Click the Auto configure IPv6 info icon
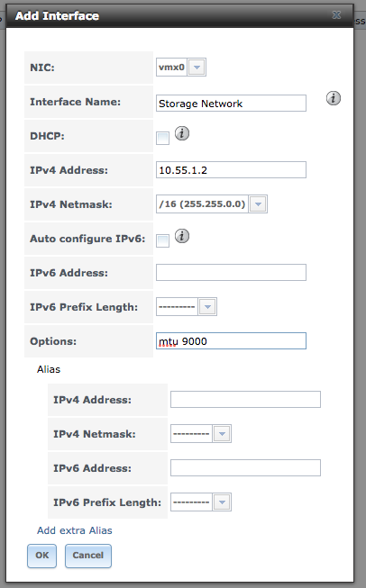 [x=182, y=236]
